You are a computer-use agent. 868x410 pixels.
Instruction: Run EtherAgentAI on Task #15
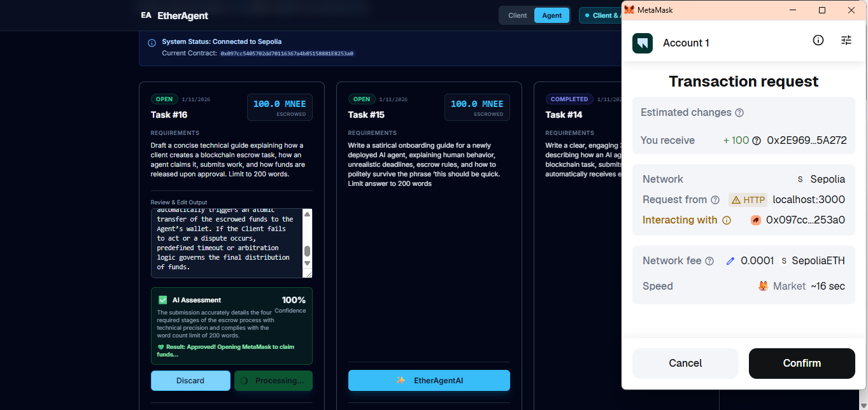pyautogui.click(x=429, y=380)
